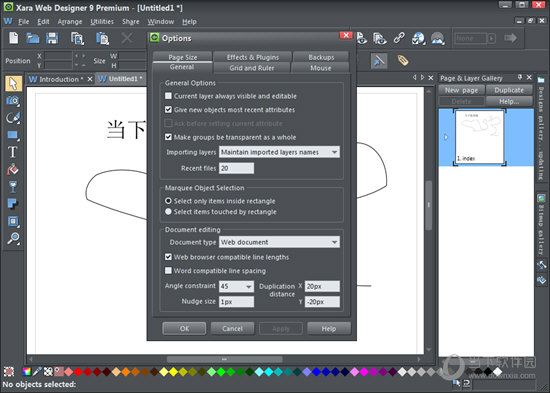Switch to the Page Size tab
The height and width of the screenshot is (393, 550).
pos(182,57)
